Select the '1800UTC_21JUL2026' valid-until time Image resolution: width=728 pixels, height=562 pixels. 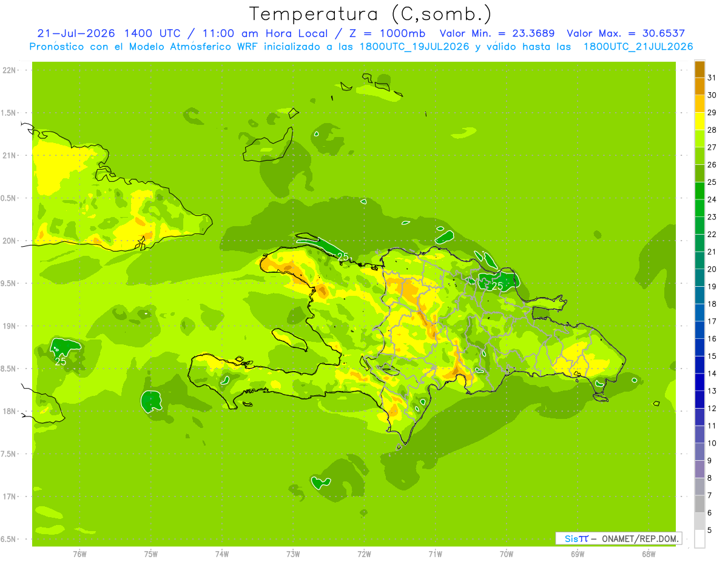(x=638, y=47)
